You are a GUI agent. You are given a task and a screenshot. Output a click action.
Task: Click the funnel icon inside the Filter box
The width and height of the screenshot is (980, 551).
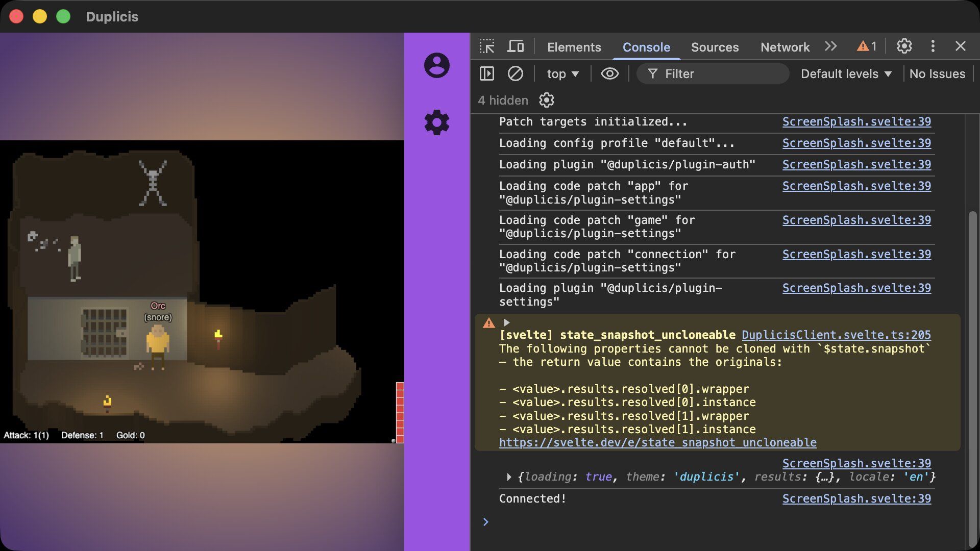pos(654,73)
